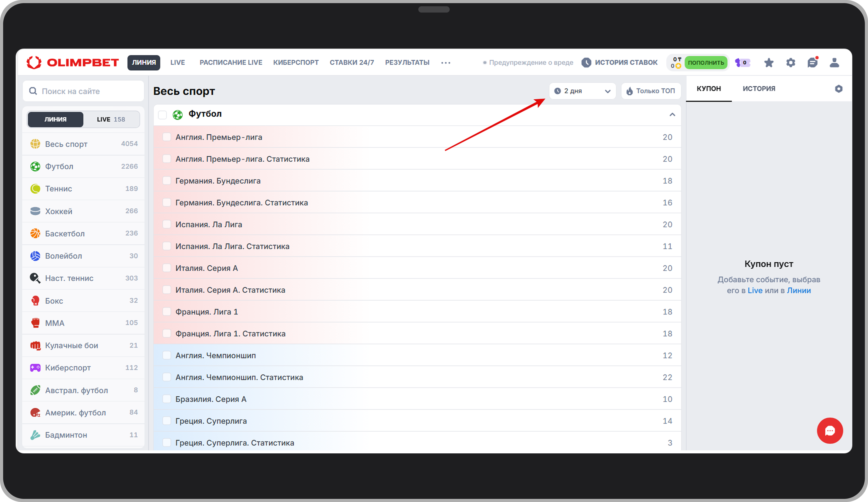The height and width of the screenshot is (502, 868).
Task: Click the settings gear icon in header
Action: coord(791,63)
